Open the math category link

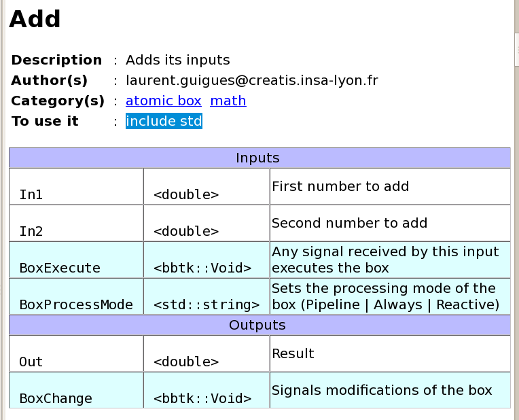[228, 101]
